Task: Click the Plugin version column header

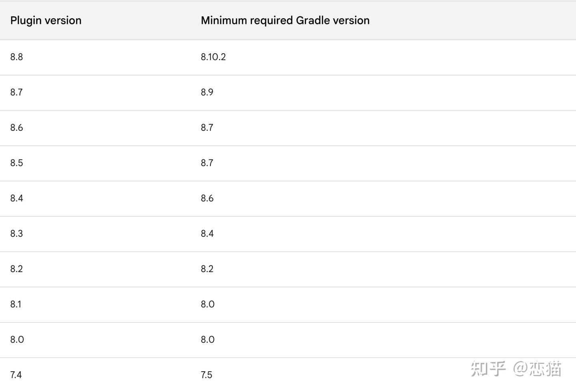Action: [x=46, y=20]
